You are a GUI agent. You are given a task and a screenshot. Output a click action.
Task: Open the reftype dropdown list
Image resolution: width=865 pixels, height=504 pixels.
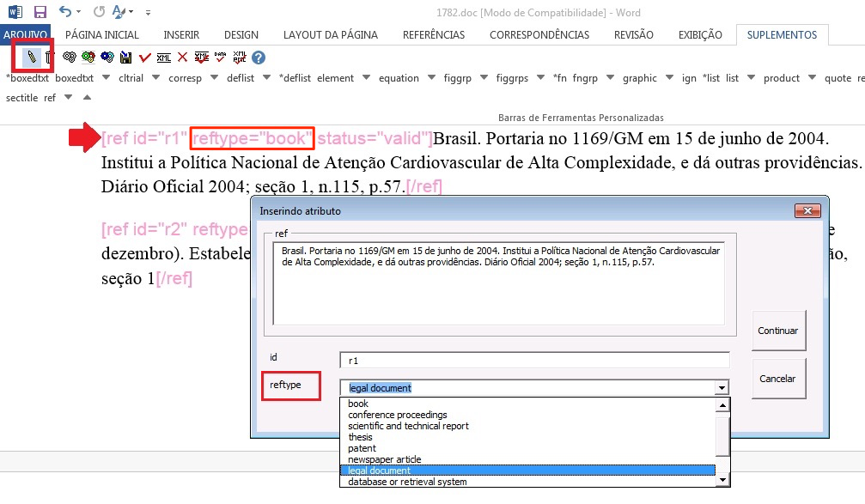722,386
